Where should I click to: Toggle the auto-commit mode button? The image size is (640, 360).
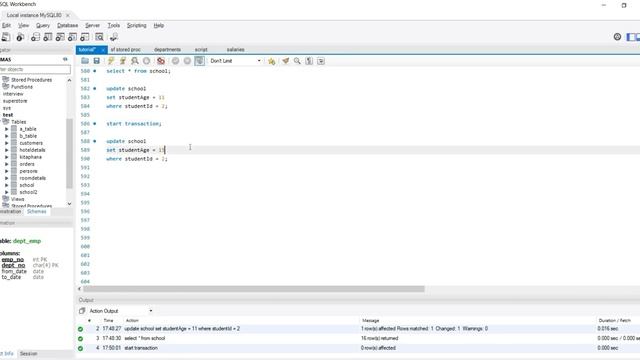[199, 61]
